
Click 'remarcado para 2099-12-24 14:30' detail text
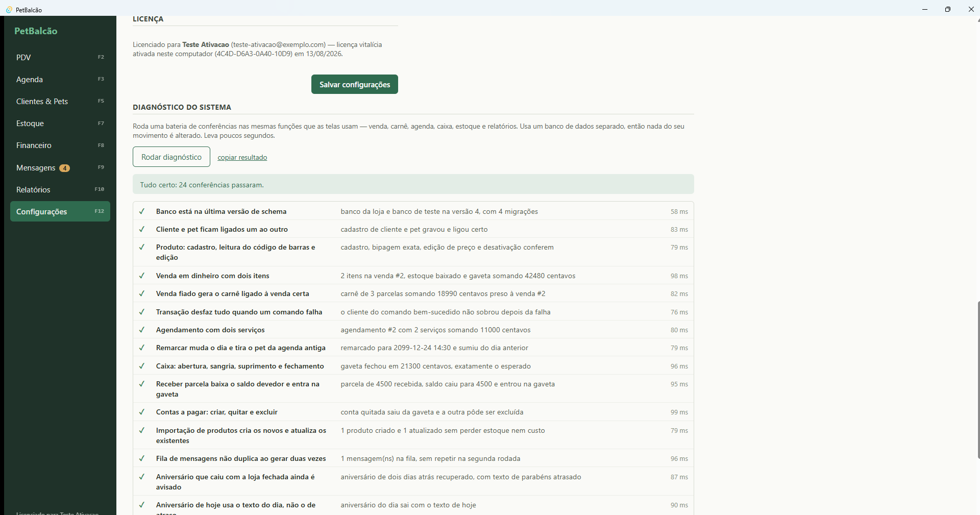click(434, 348)
